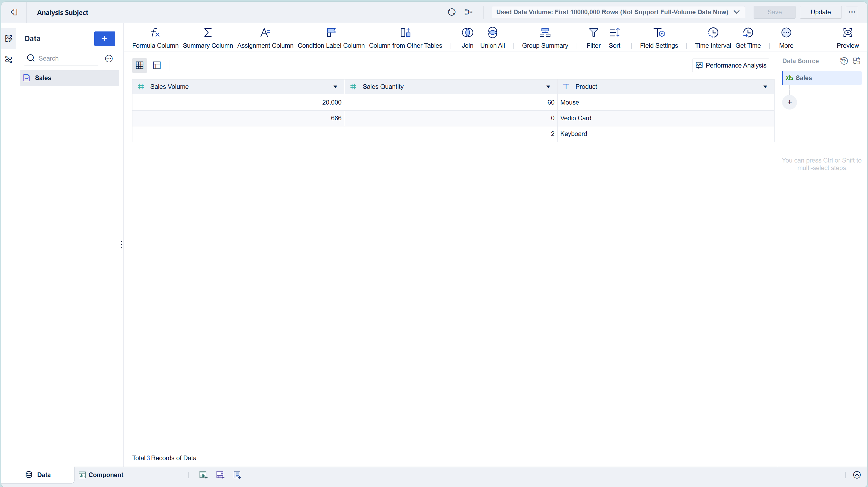868x487 pixels.
Task: Click the Filter funnel icon
Action: 593,33
